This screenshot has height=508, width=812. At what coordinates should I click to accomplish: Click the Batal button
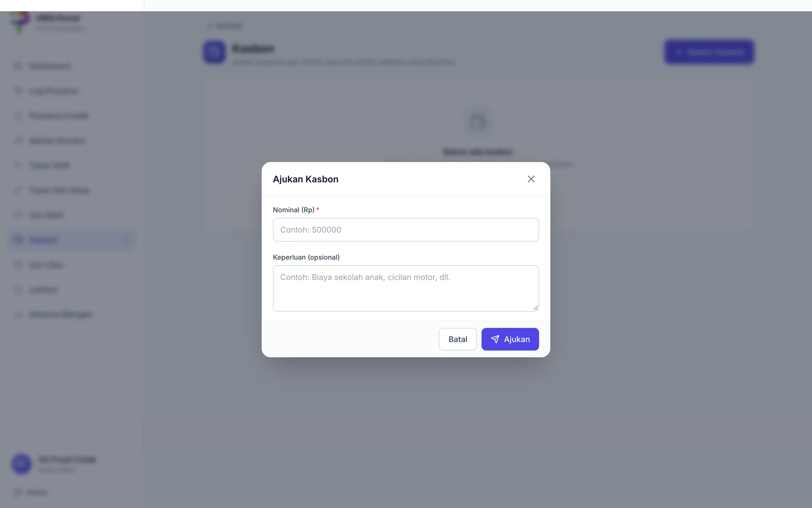tap(457, 339)
